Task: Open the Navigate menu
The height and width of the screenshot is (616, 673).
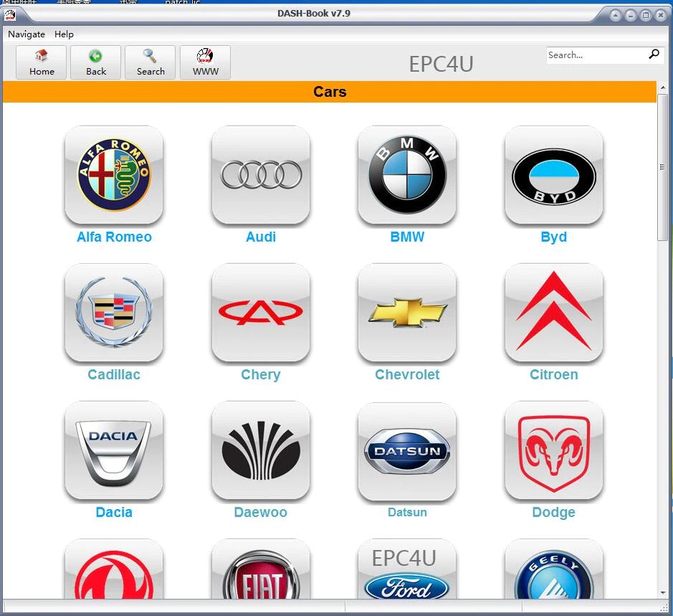Action: (26, 34)
